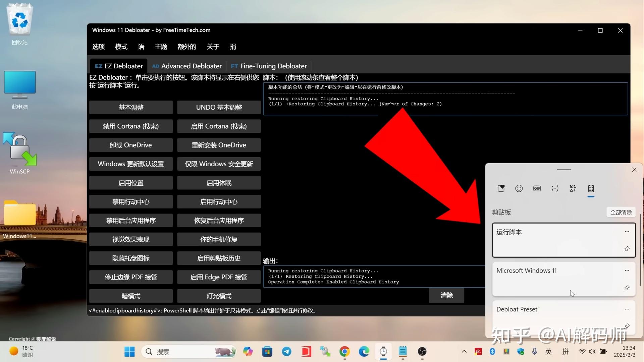Viewport: 644px width, 362px height.
Task: Click the 卸载 OneDrive button
Action: click(131, 145)
